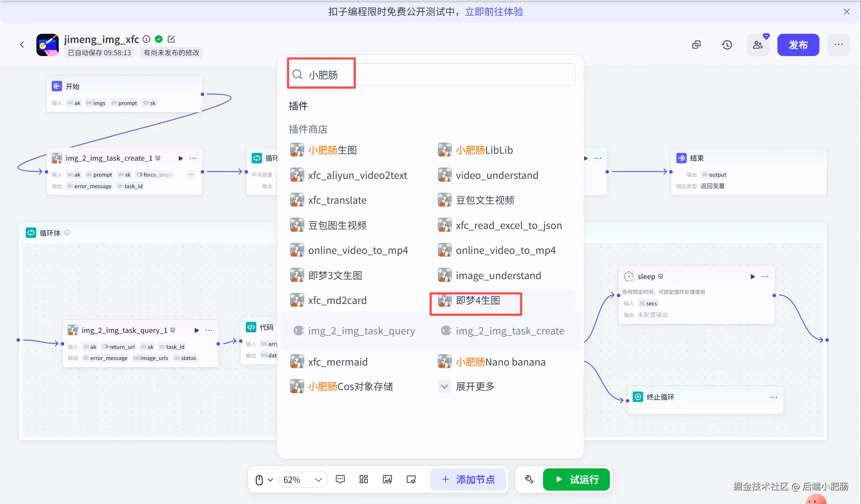Run the sleep node play icon
Image resolution: width=861 pixels, height=504 pixels.
pos(753,276)
